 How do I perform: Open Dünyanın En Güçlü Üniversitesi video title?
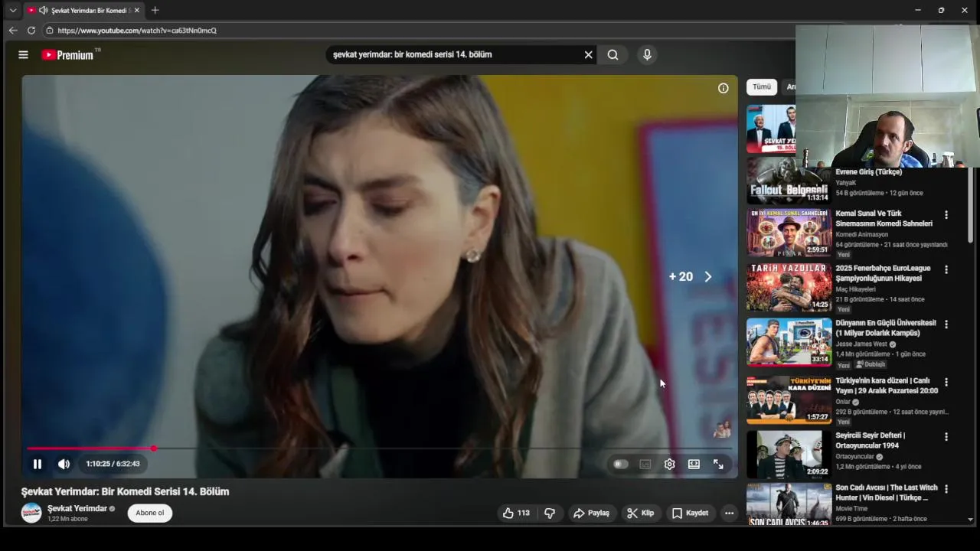886,328
